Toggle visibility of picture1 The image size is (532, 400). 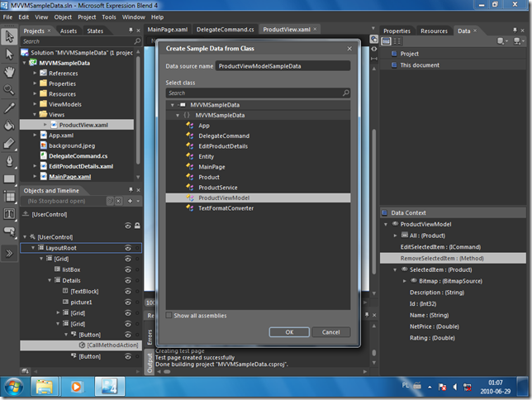pos(128,302)
